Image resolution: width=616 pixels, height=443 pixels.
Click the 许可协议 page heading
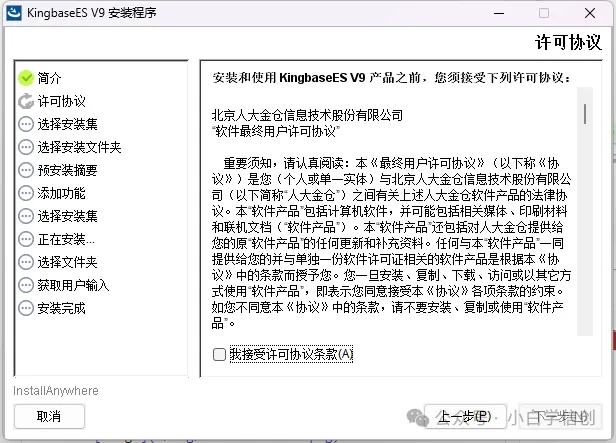pos(568,42)
